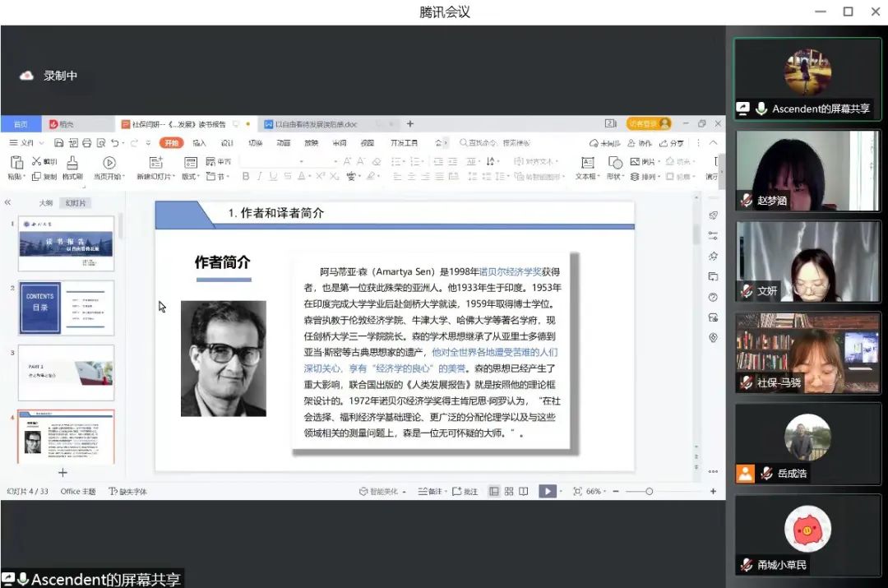This screenshot has width=888, height=588.
Task: Switch to the 插入 ribbon tab
Action: coord(199,142)
